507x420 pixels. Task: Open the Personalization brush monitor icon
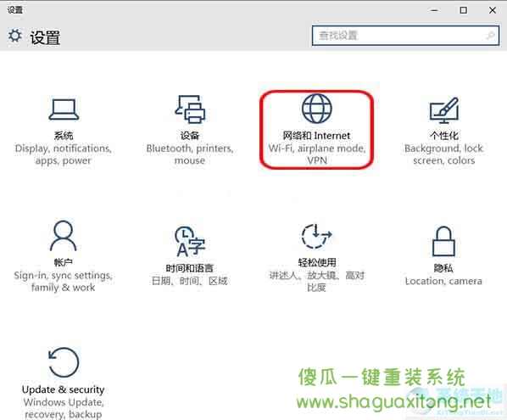click(x=444, y=110)
